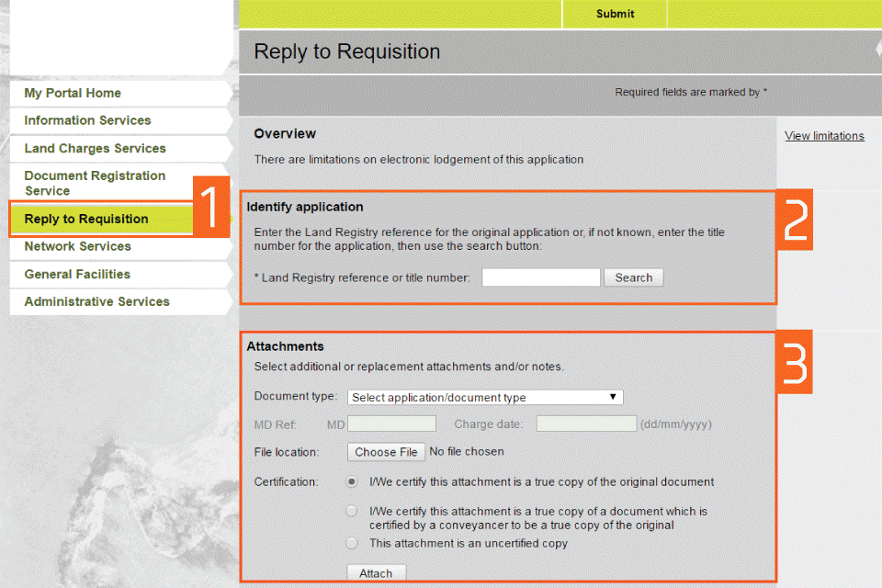Click inside the MD Ref field
Viewport: 882px width, 588px height.
pos(391,424)
